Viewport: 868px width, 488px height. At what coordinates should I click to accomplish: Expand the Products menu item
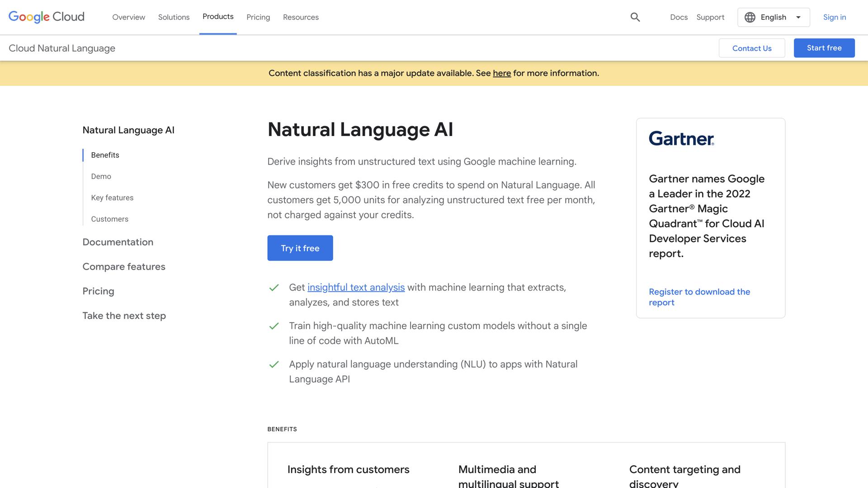tap(218, 17)
